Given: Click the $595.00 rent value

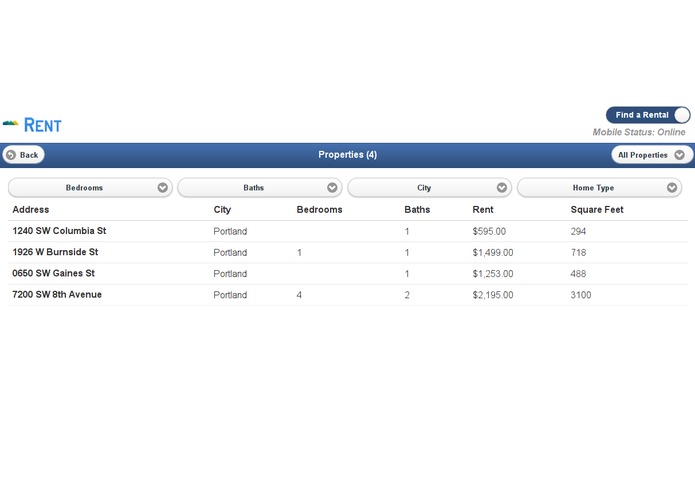Looking at the screenshot, I should pyautogui.click(x=489, y=231).
